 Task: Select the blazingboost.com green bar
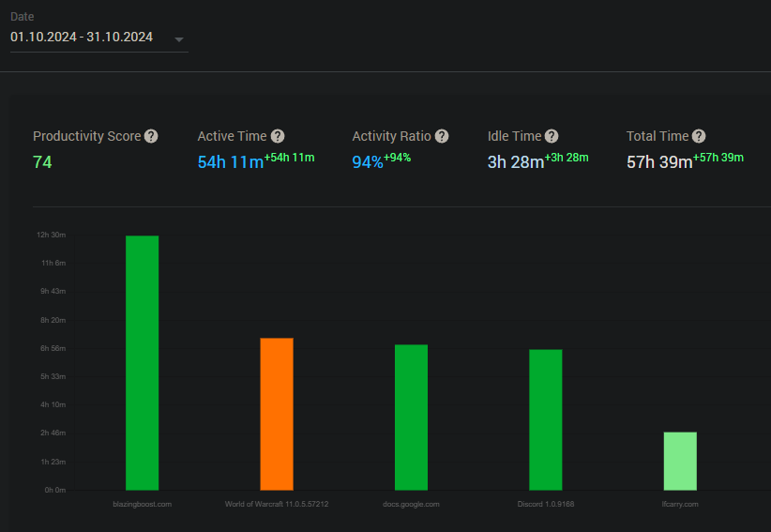143,363
